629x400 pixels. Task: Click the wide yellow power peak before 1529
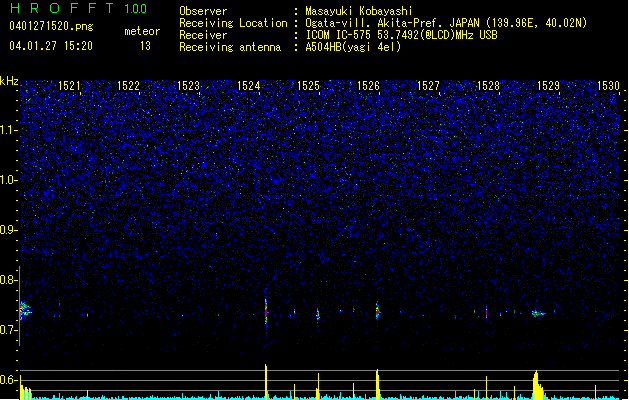(x=538, y=385)
